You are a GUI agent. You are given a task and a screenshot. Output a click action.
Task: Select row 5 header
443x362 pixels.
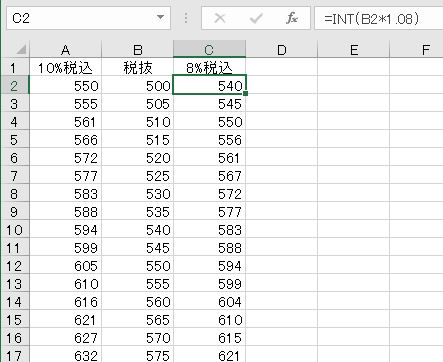pos(15,140)
